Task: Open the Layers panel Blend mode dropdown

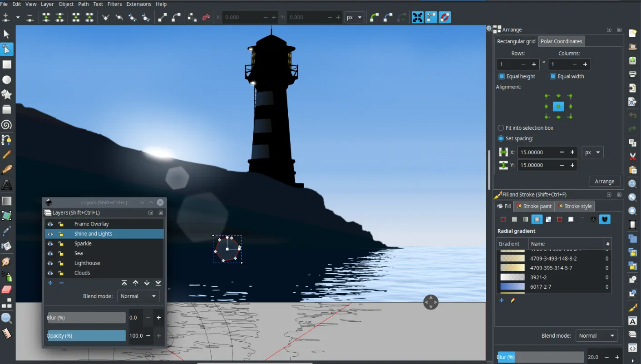Action: (138, 296)
